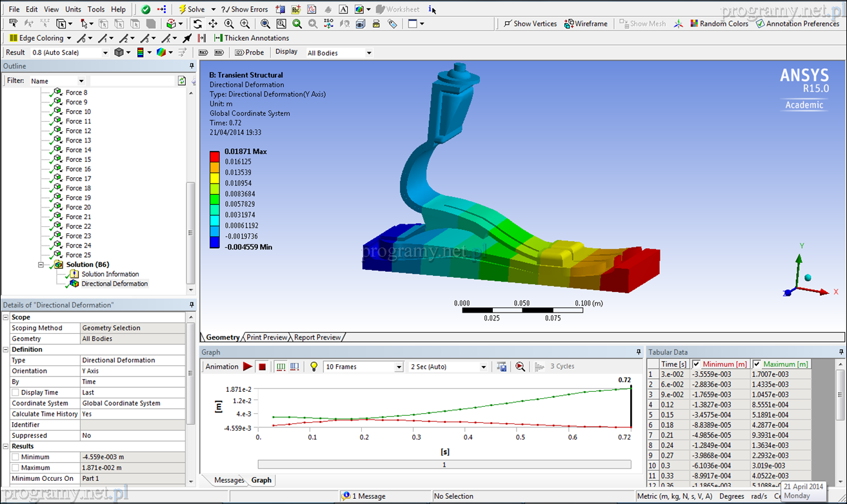Click the Pan tool icon
Image resolution: width=847 pixels, height=504 pixels.
tap(213, 24)
